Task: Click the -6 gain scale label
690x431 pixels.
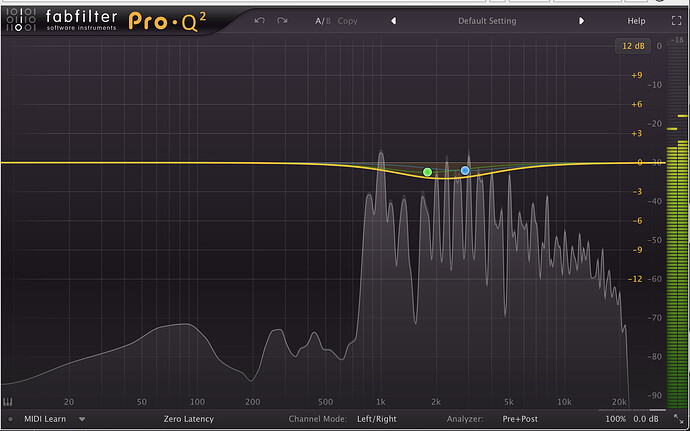Action: pos(637,221)
